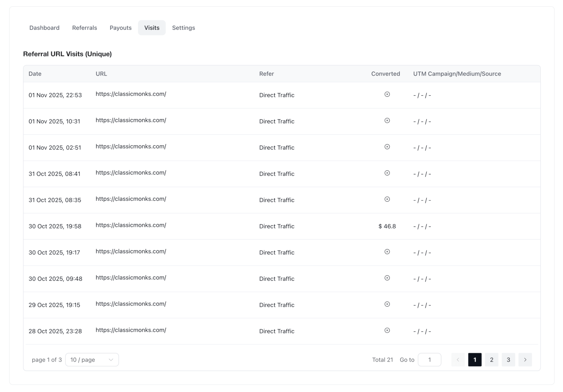This screenshot has height=392, width=563.
Task: Click the $ 46.8 converted amount
Action: tap(387, 226)
